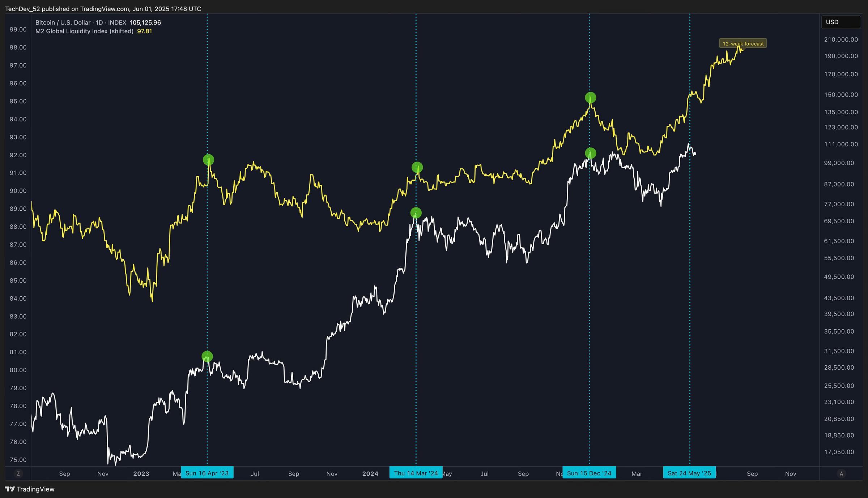
Task: Select the M2 Global Liquidity Index legend
Action: [x=84, y=31]
